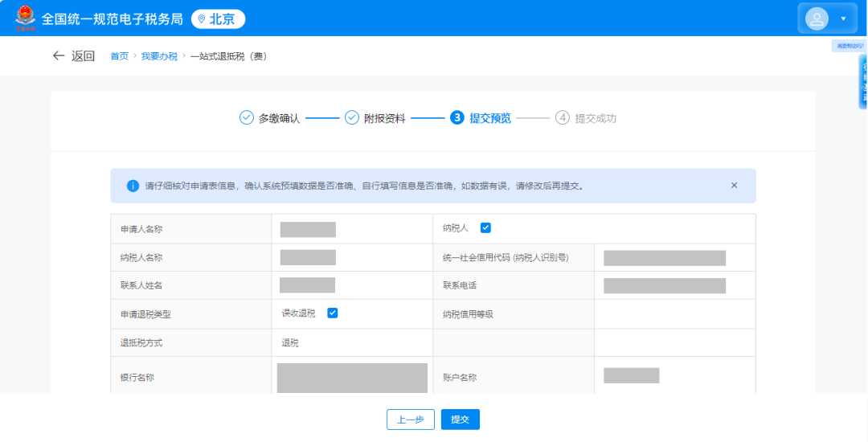This screenshot has height=442, width=868.
Task: Click the tax bureau emblem logo
Action: [x=25, y=18]
